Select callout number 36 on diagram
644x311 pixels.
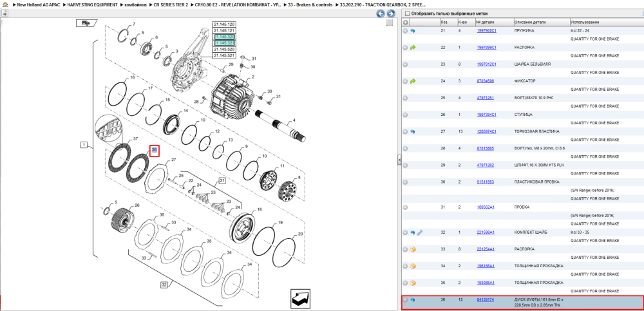pyautogui.click(x=154, y=151)
